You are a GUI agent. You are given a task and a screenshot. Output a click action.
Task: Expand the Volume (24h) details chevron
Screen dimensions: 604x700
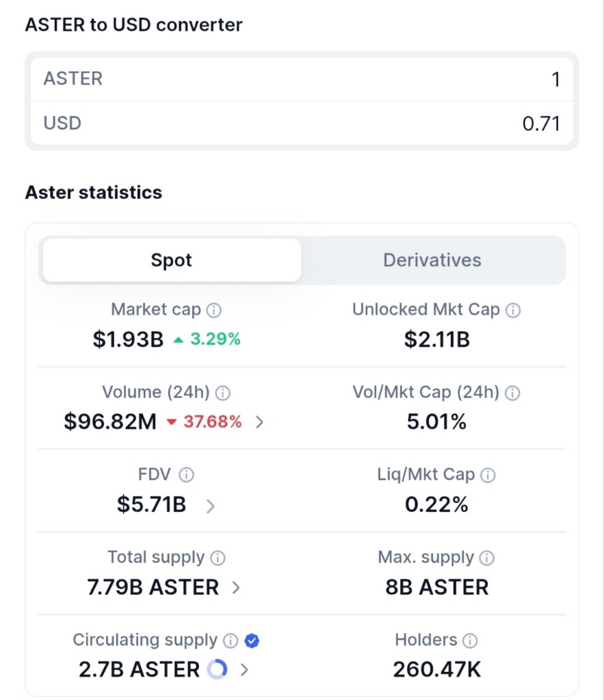tap(259, 422)
